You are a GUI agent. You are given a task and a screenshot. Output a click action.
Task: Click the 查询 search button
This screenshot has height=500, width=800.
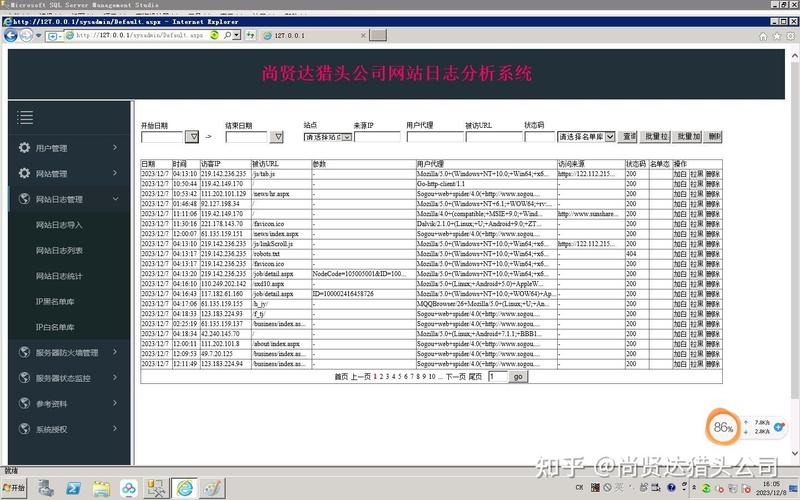[x=628, y=137]
